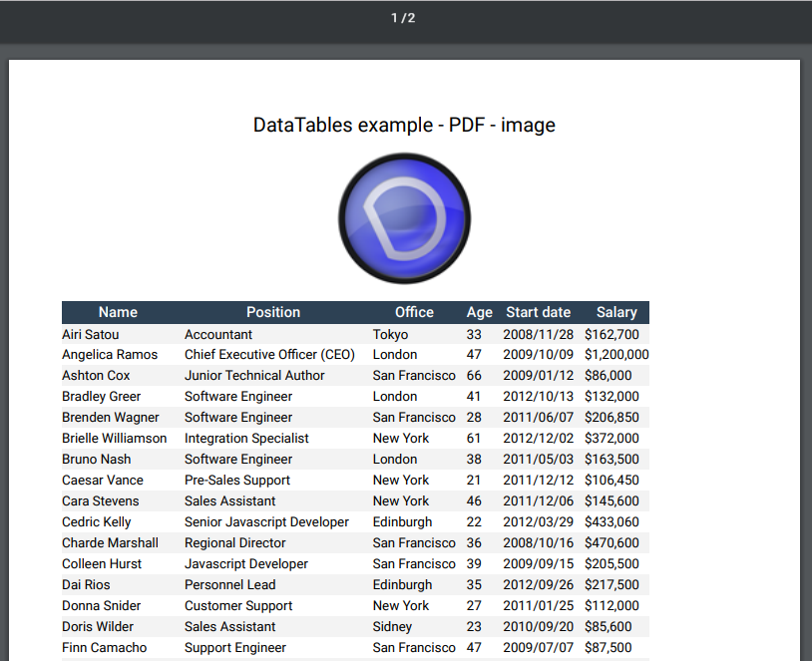Image resolution: width=812 pixels, height=661 pixels.
Task: Click the start date "2009/07/07"
Action: (x=538, y=648)
